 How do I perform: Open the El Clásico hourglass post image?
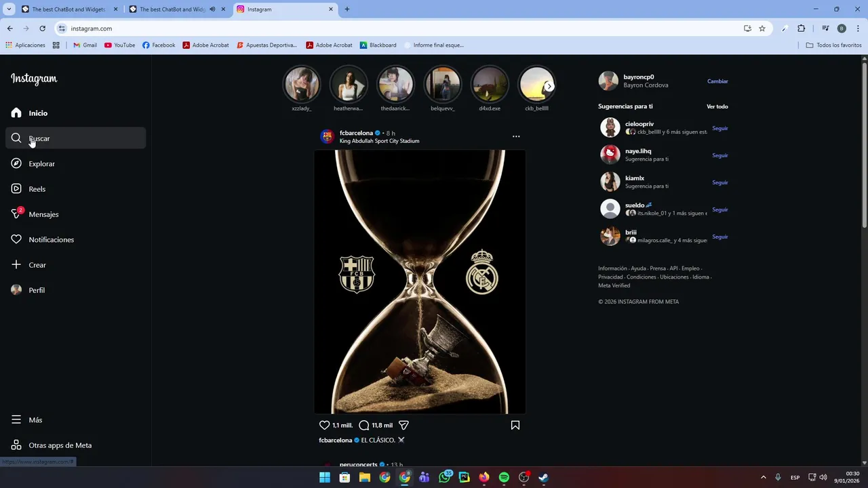[x=420, y=281]
